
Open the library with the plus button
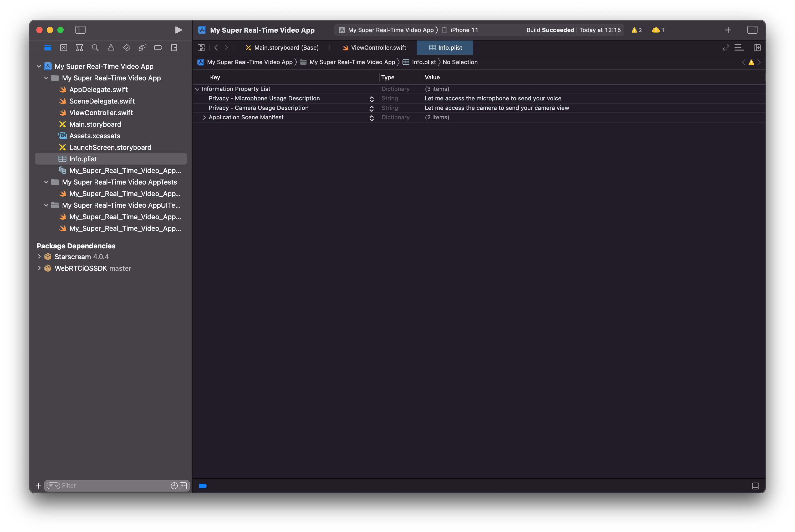click(728, 30)
